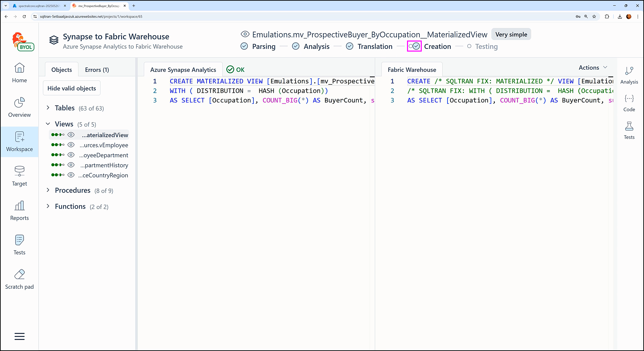
Task: Open the Overview pie chart icon
Action: coord(19,103)
